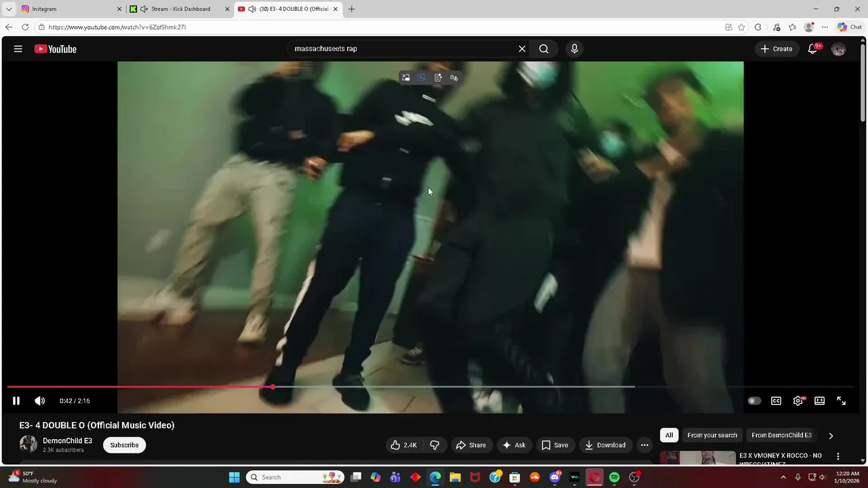Viewport: 868px width, 488px height.
Task: Select the All filter chip
Action: tap(669, 435)
